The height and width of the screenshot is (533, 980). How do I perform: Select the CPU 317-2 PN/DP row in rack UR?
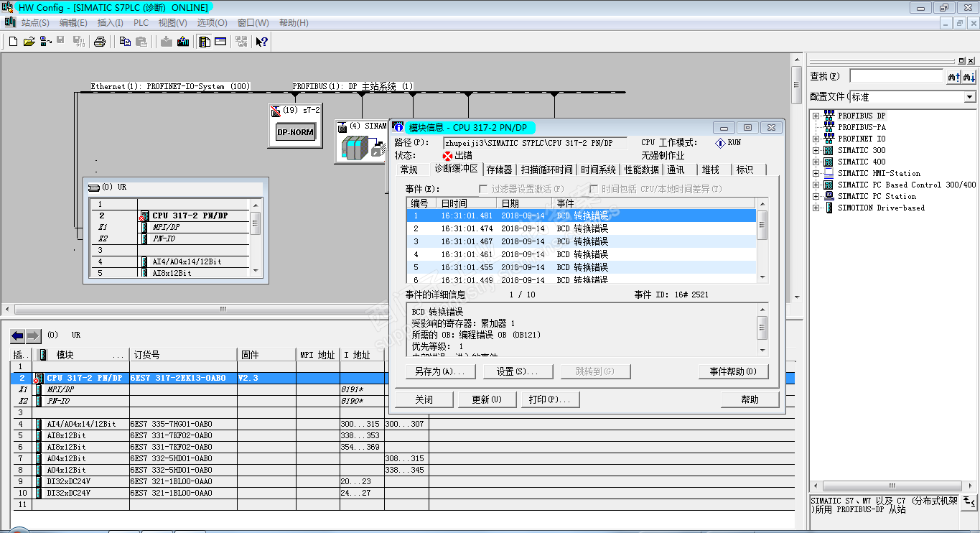pyautogui.click(x=170, y=215)
